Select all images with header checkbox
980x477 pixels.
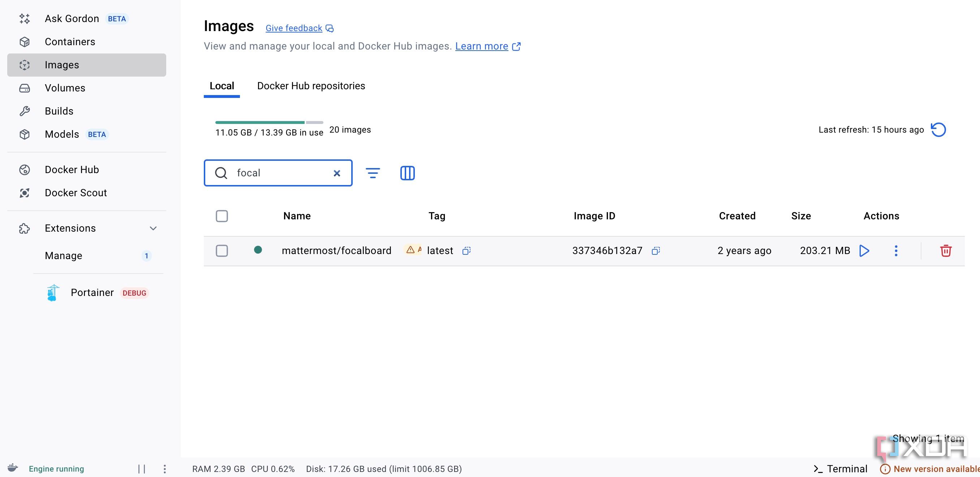[x=222, y=216]
